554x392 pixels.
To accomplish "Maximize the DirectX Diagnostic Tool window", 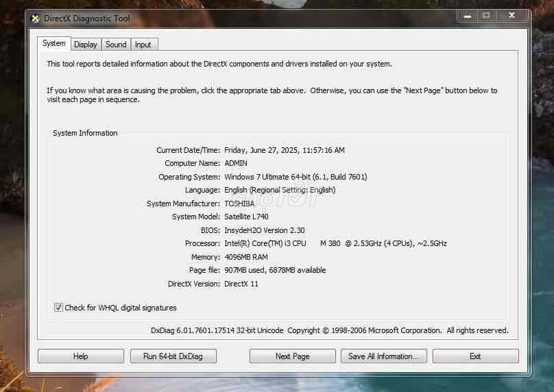I will point(486,16).
